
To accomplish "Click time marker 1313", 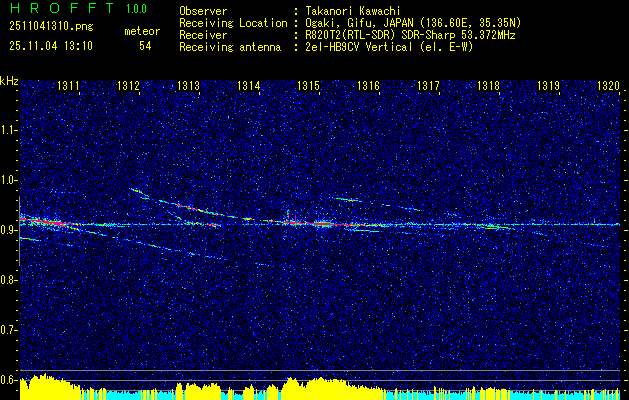I will tap(189, 85).
